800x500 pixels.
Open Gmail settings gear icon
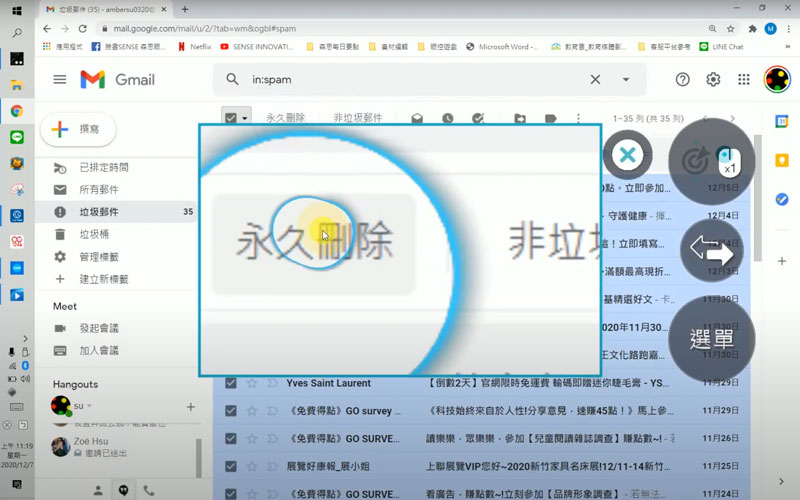[x=713, y=80]
